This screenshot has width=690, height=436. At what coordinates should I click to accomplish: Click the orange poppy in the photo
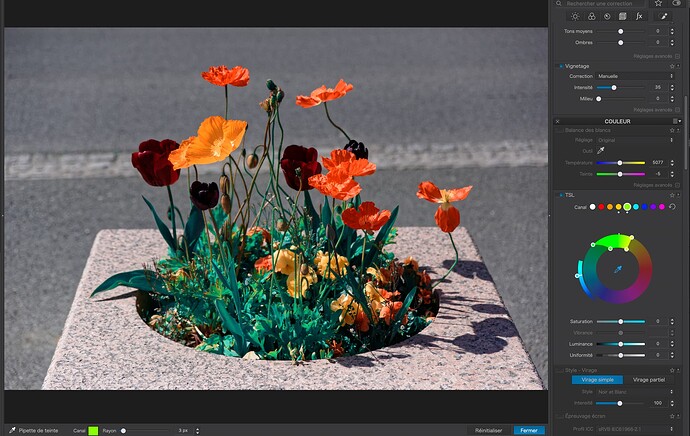click(x=209, y=142)
